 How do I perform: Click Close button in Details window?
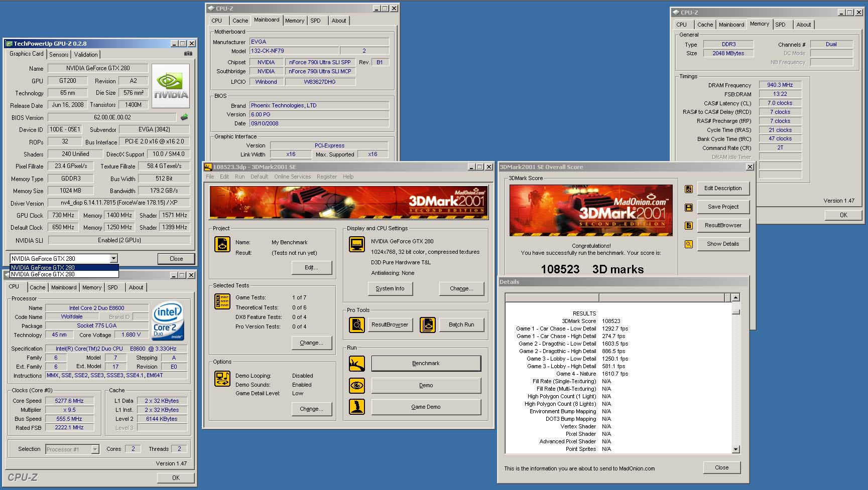click(x=721, y=467)
